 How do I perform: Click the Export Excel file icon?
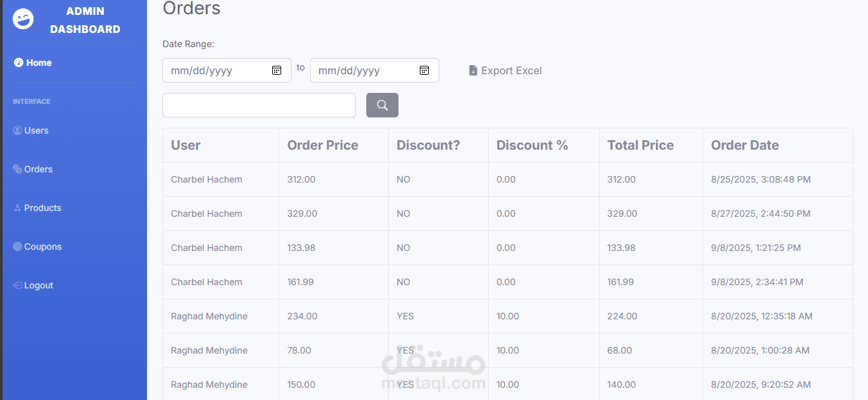click(x=473, y=70)
